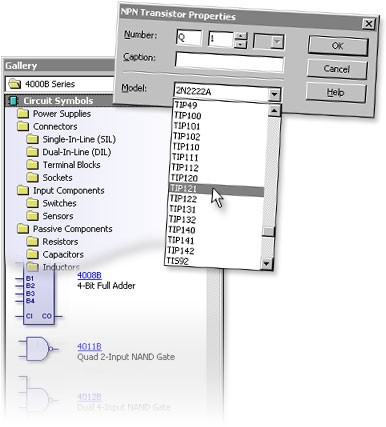
Task: Click the model list scroll down arrow
Action: point(267,264)
